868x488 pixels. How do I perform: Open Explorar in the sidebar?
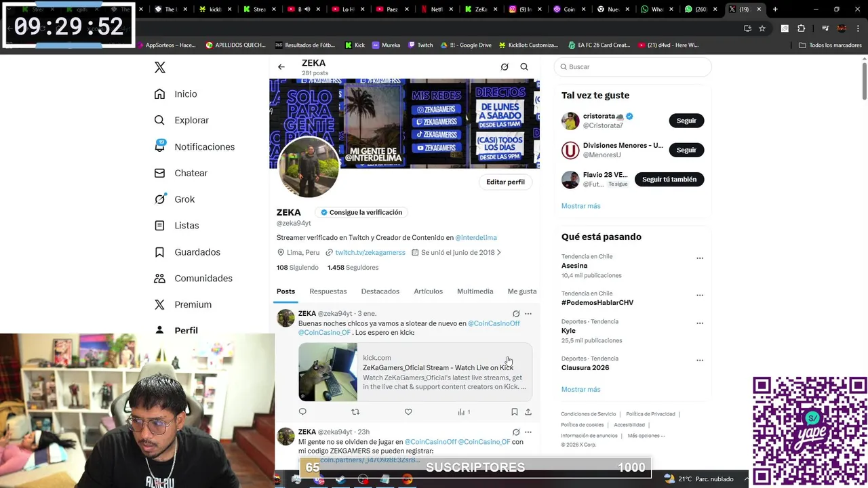(x=181, y=120)
